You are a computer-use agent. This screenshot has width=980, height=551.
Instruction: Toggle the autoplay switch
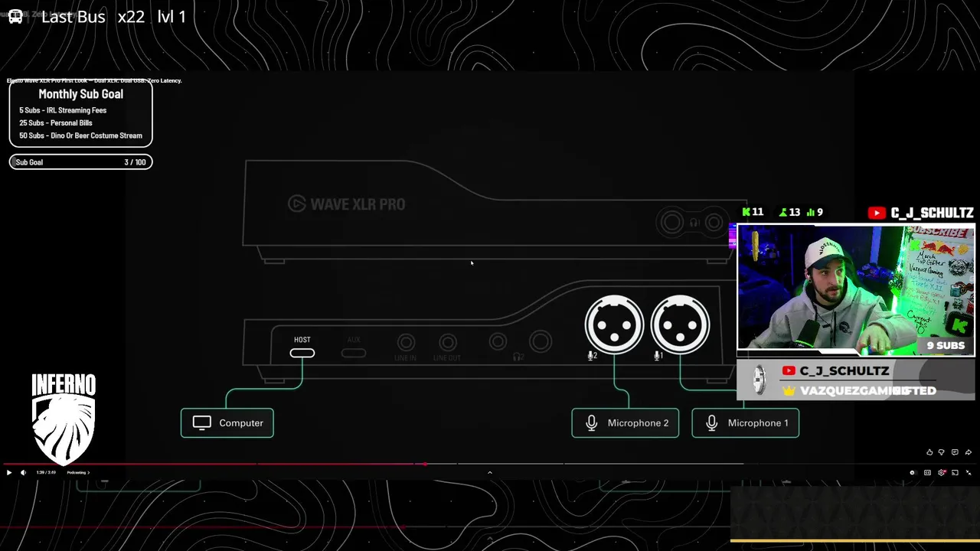913,473
